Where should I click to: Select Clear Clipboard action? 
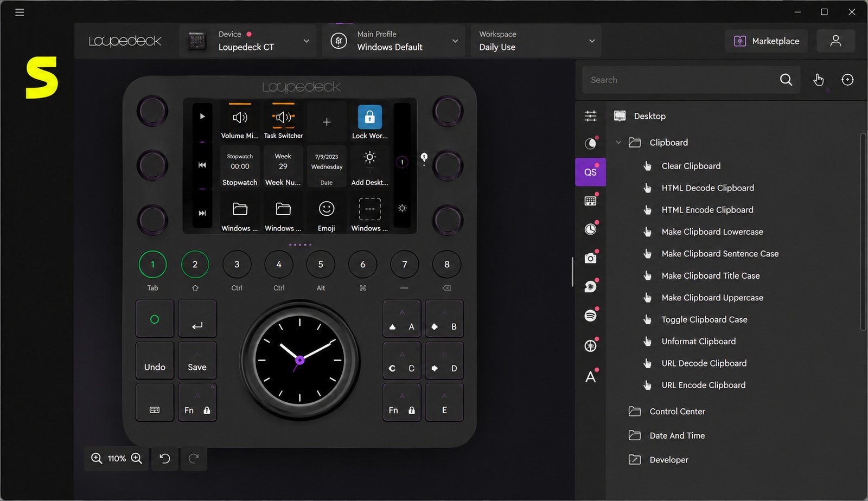point(691,166)
